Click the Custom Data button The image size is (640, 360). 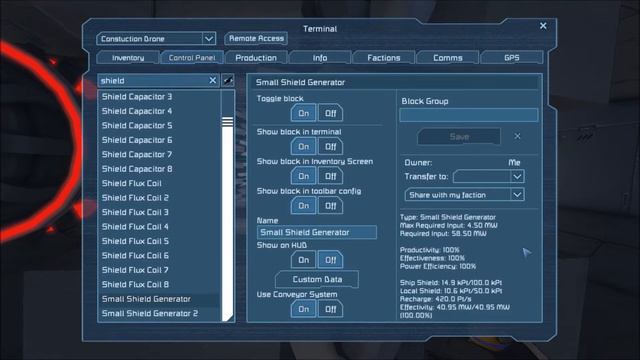(x=317, y=279)
